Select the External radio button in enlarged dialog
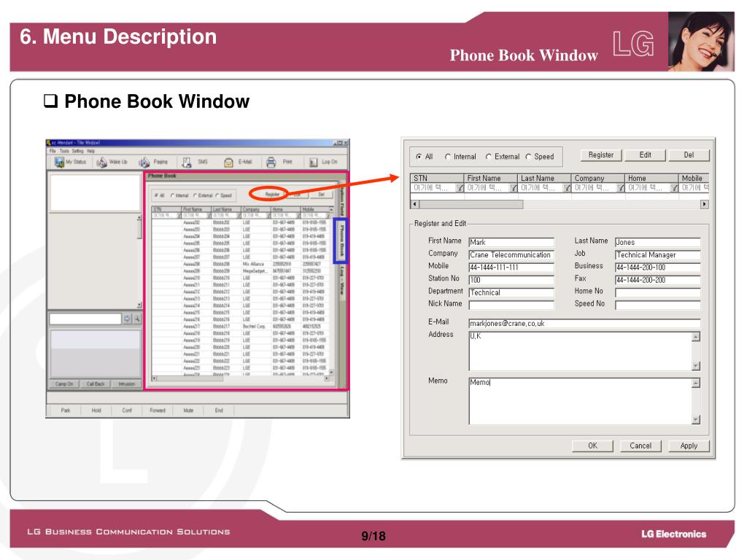 [x=489, y=156]
